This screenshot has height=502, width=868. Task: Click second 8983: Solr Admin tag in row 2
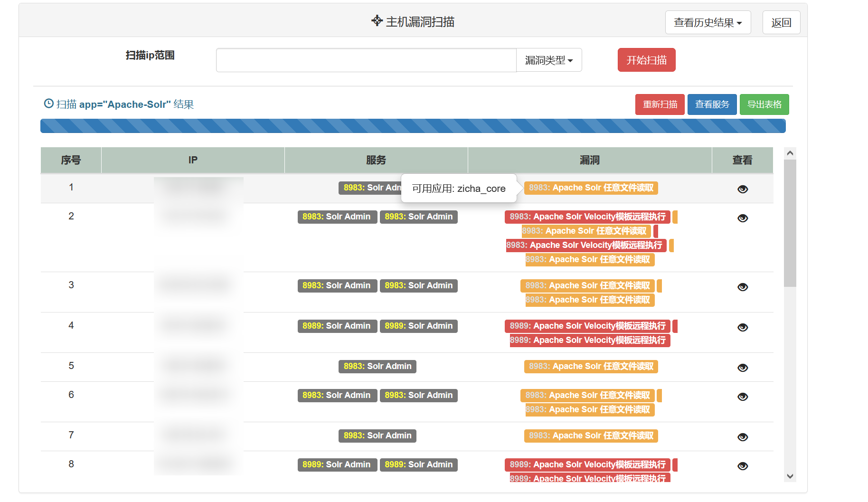click(419, 217)
